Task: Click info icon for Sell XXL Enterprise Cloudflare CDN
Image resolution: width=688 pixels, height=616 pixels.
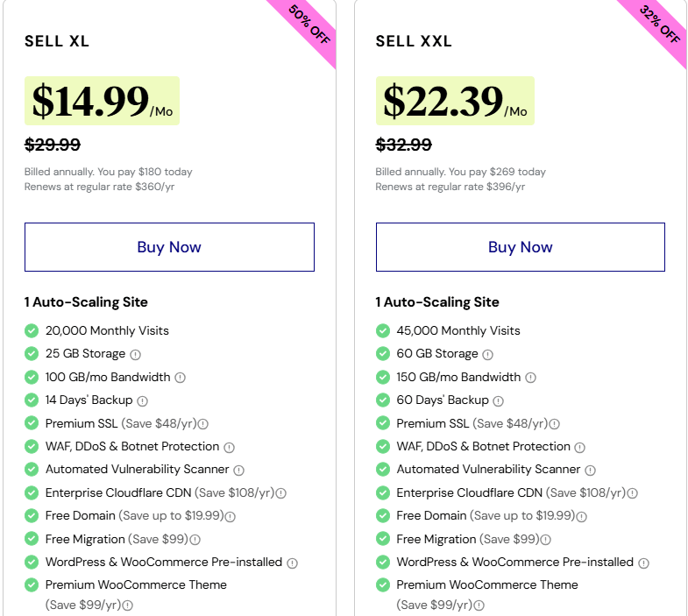Action: point(632,493)
